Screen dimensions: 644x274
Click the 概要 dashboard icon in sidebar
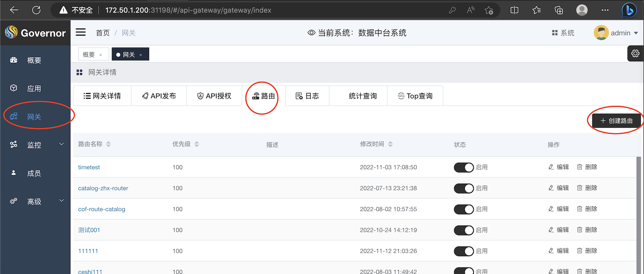pos(14,60)
